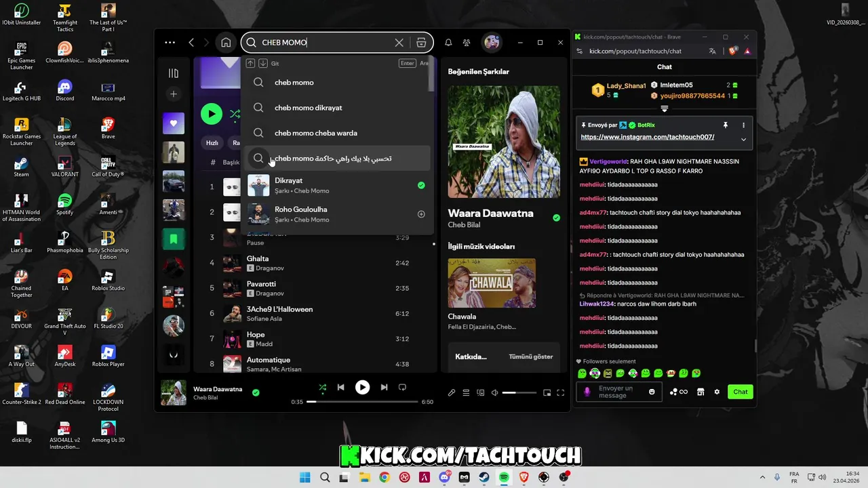The width and height of the screenshot is (868, 488).
Task: Click the Hope track by Madd
Action: click(315, 339)
